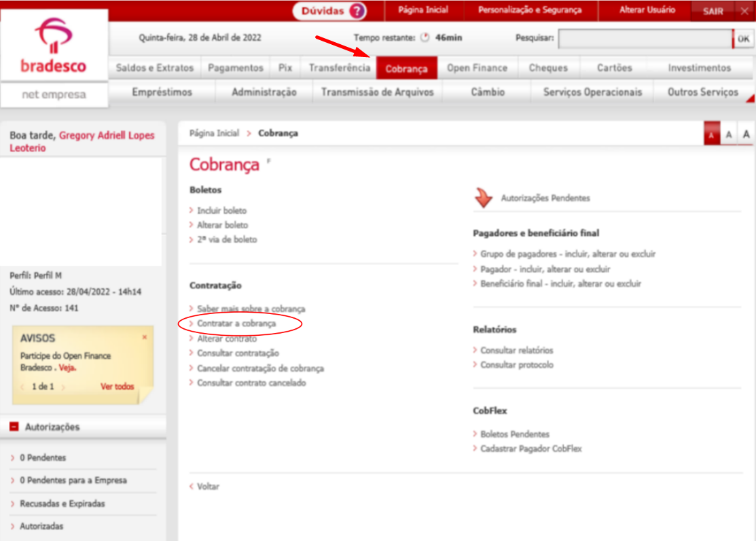Click the net empresa label
756x541 pixels.
[x=54, y=94]
